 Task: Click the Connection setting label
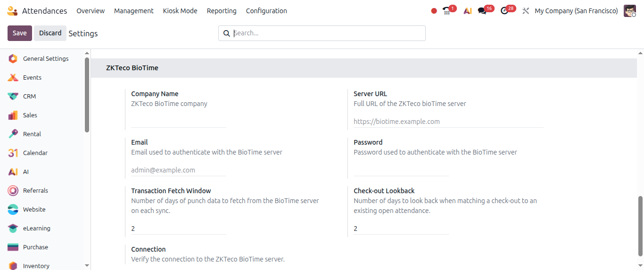pyautogui.click(x=149, y=249)
